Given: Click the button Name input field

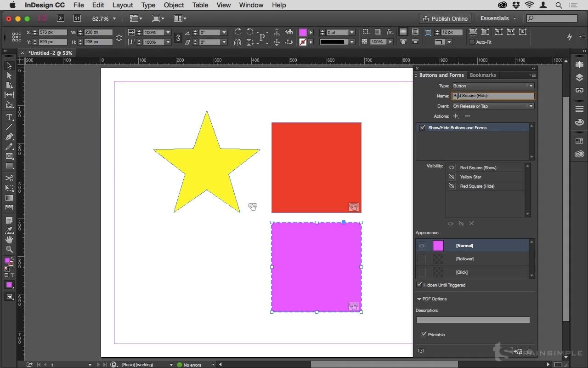Looking at the screenshot, I should 493,96.
